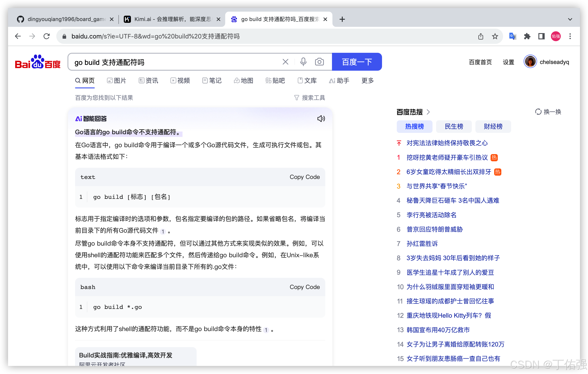The width and height of the screenshot is (588, 374).
Task: Select the 图片 search tab
Action: click(x=116, y=81)
